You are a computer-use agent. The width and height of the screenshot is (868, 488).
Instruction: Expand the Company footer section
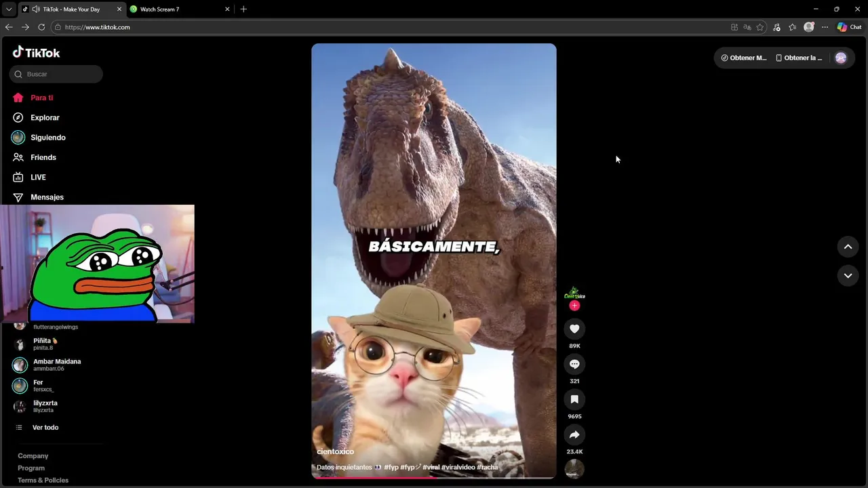click(33, 456)
